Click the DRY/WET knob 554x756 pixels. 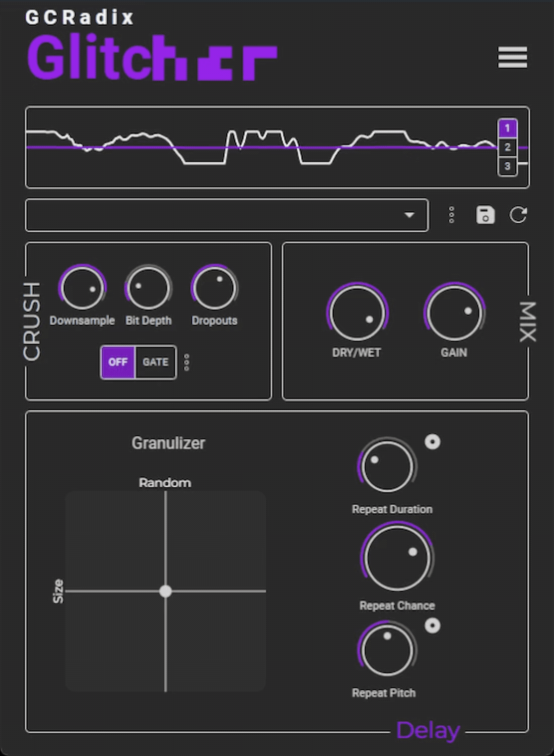[357, 313]
